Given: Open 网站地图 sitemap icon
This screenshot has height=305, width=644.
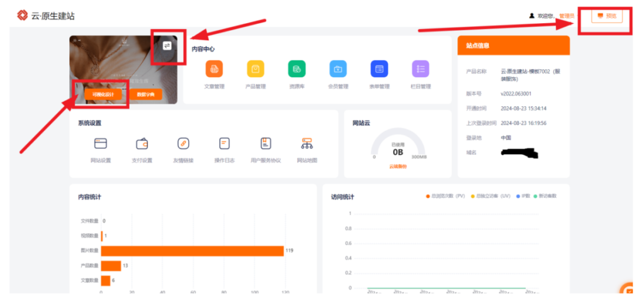Looking at the screenshot, I should 307,143.
